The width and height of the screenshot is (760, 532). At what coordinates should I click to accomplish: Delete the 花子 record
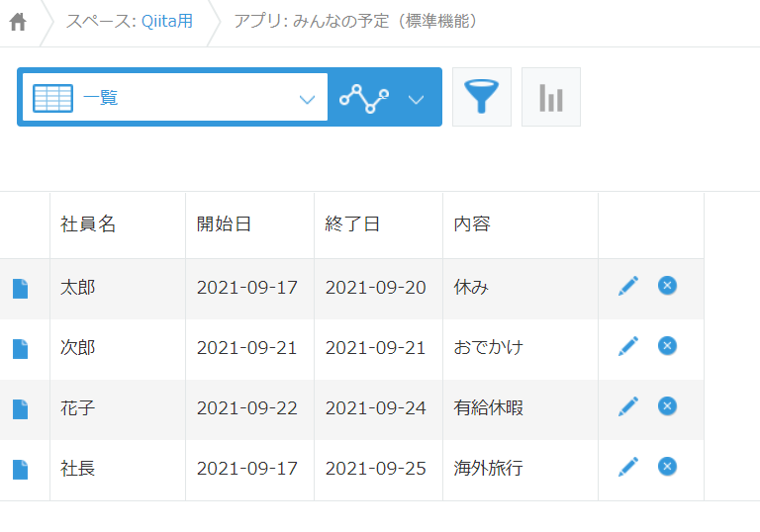pos(667,406)
